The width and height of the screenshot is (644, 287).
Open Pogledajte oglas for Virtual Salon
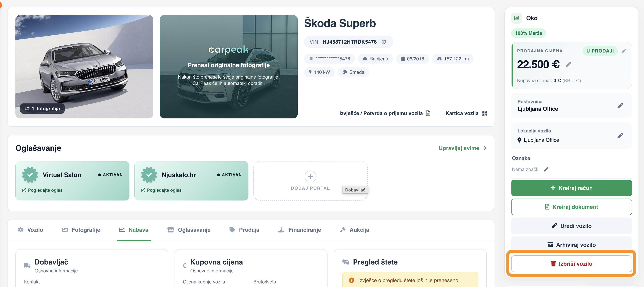tap(42, 190)
